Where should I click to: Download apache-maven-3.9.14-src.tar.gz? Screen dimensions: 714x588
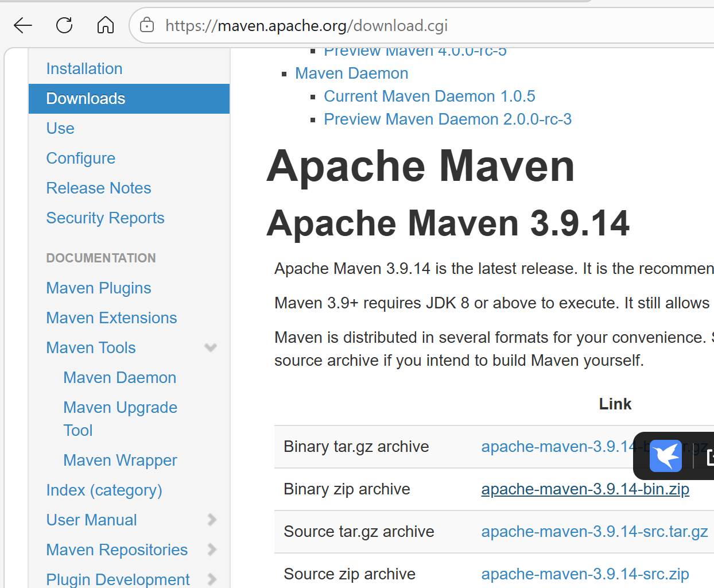[x=595, y=532]
